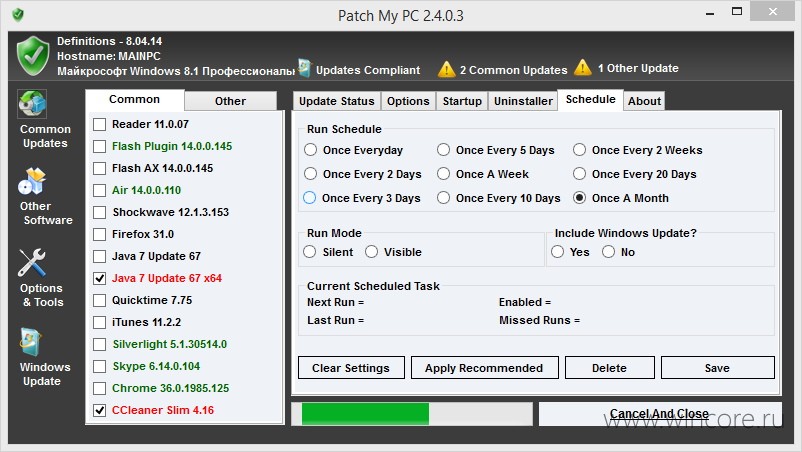Screen dimensions: 802x452
Task: Open the About tab
Action: point(644,101)
